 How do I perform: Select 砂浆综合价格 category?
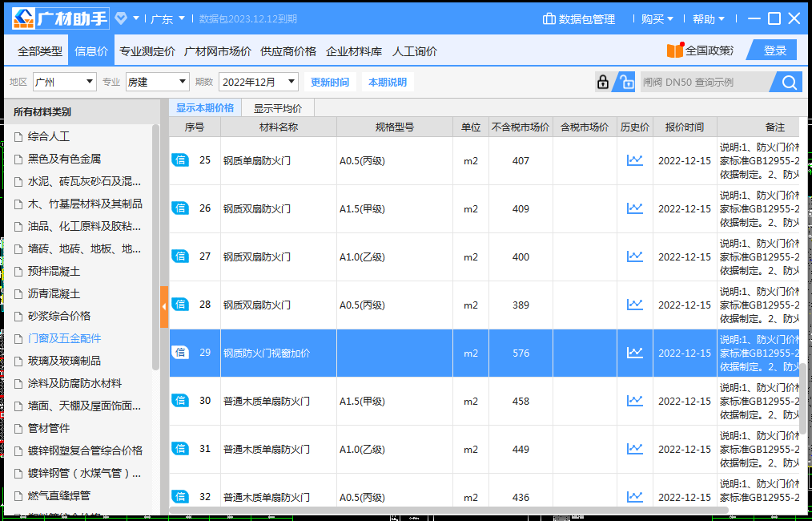pos(59,317)
